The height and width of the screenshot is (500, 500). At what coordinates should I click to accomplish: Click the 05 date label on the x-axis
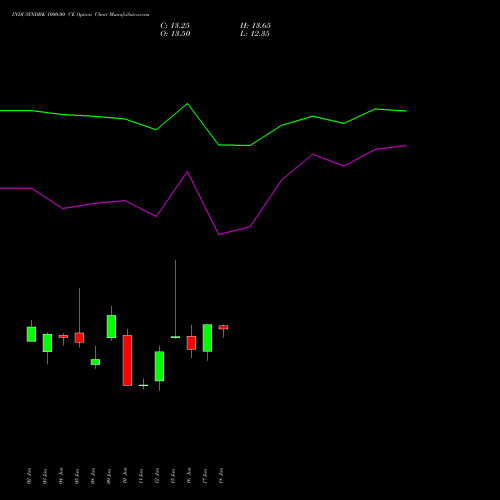pyautogui.click(x=77, y=476)
